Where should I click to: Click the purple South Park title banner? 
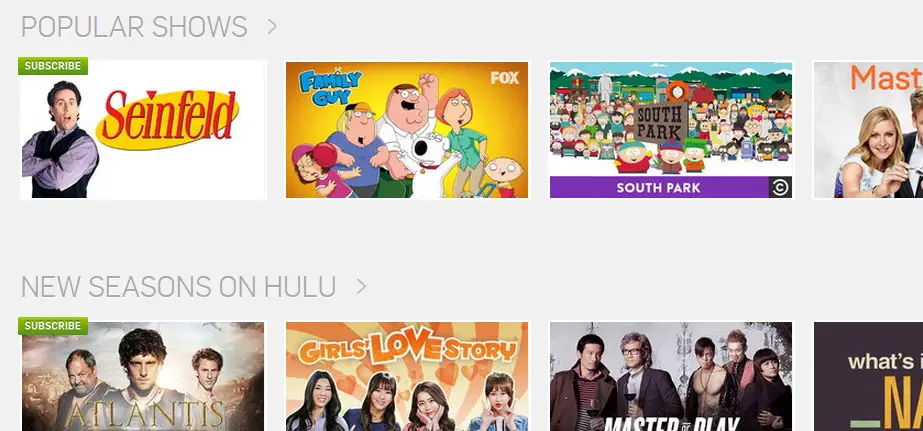(659, 187)
